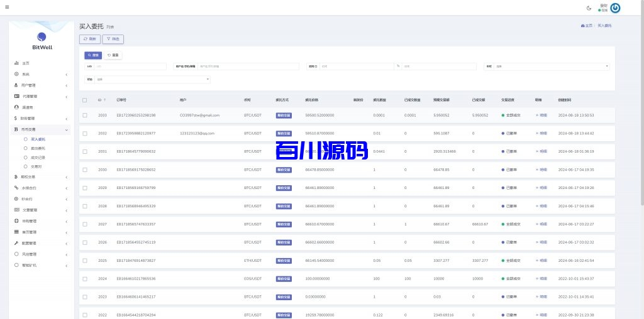Click the 文章管理 newspaper icon in sidebar
This screenshot has height=319, width=644.
point(16,210)
